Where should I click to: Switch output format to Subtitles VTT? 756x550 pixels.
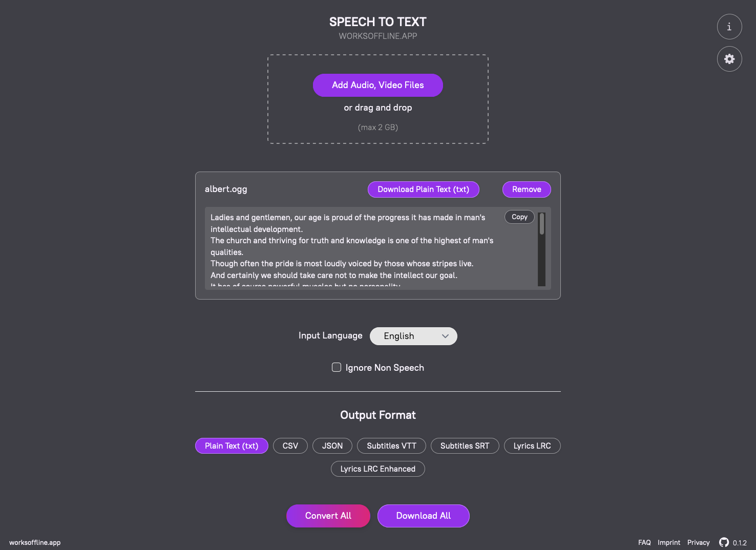coord(392,446)
